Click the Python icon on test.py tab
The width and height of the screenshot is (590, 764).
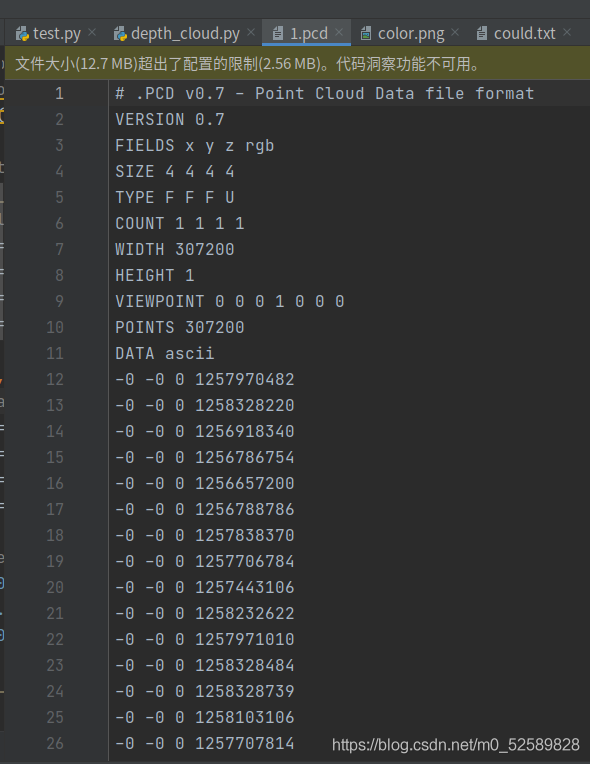click(x=22, y=34)
